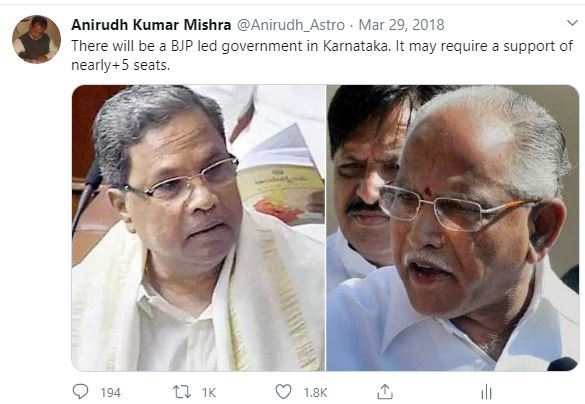Open the Mar 29, 2018 timestamp link
Screen dimensions: 585x404
click(401, 25)
